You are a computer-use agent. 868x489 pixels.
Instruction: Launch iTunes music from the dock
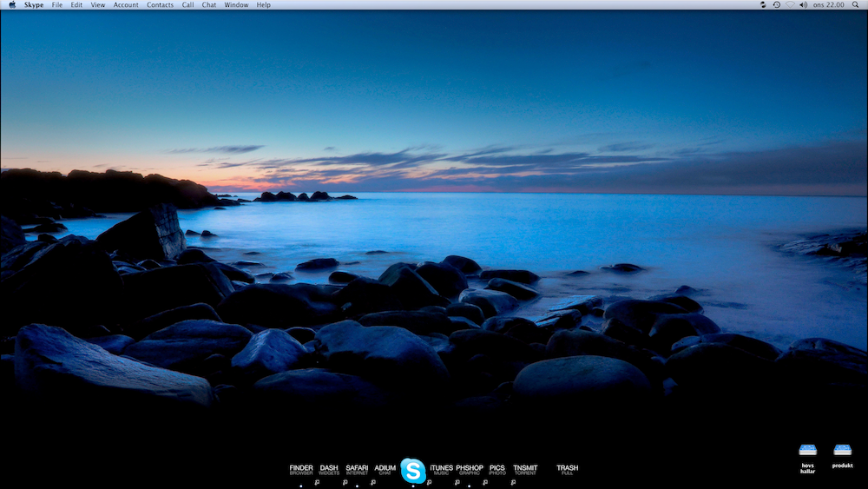point(442,469)
